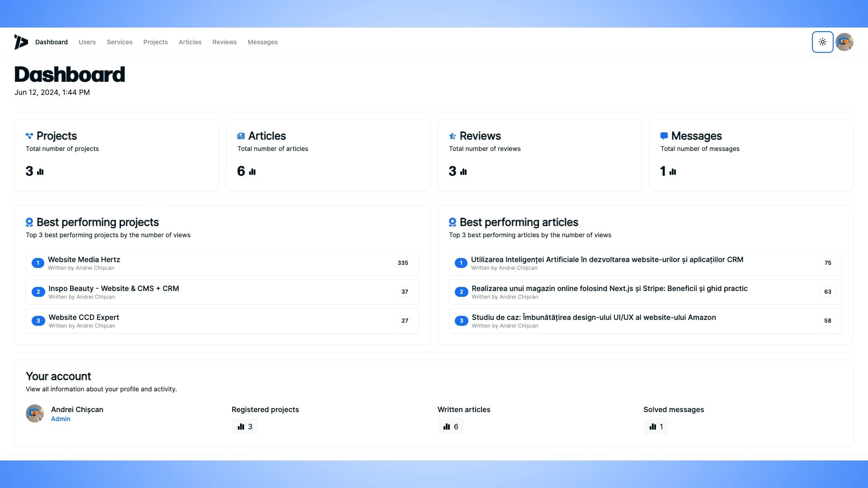Expand bar chart icon next to Messages count
868x488 pixels.
672,172
